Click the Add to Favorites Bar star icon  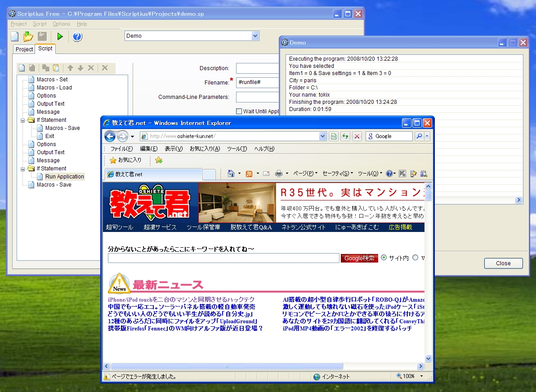point(159,160)
